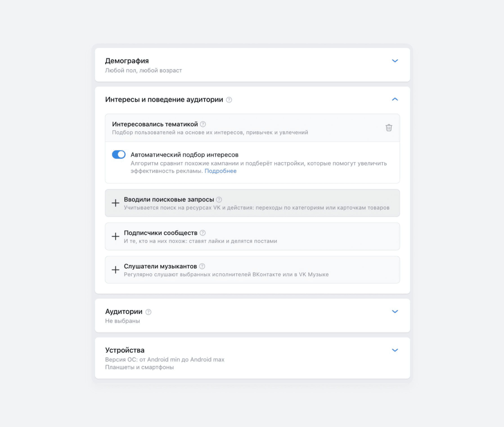Click the Устройства section title
This screenshot has height=427, width=504.
tap(125, 350)
